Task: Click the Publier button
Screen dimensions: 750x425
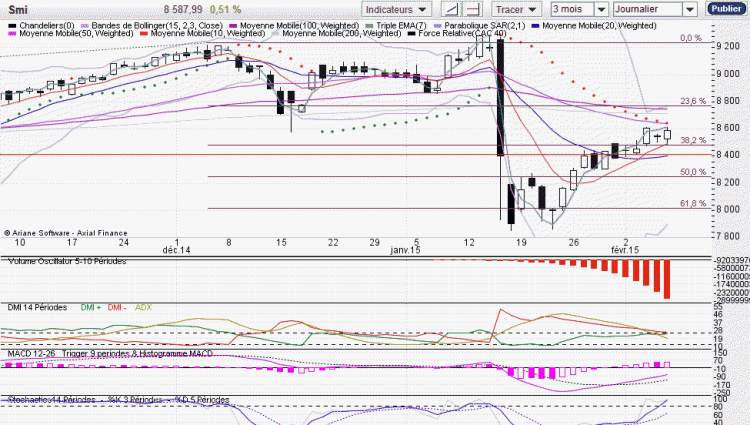Action: (726, 9)
